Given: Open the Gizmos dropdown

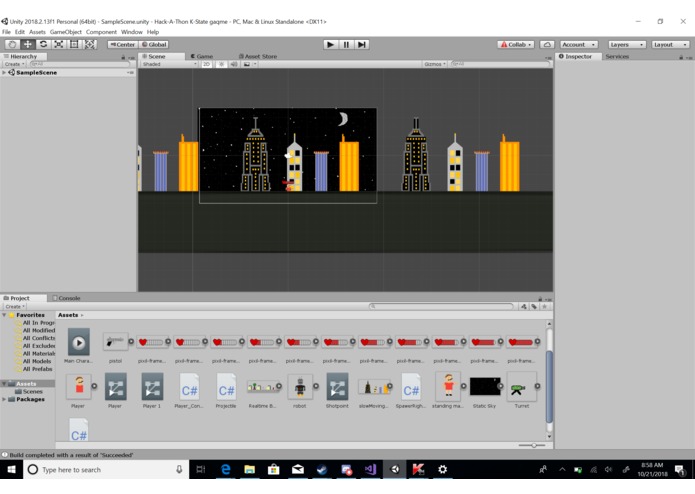Looking at the screenshot, I should [434, 64].
